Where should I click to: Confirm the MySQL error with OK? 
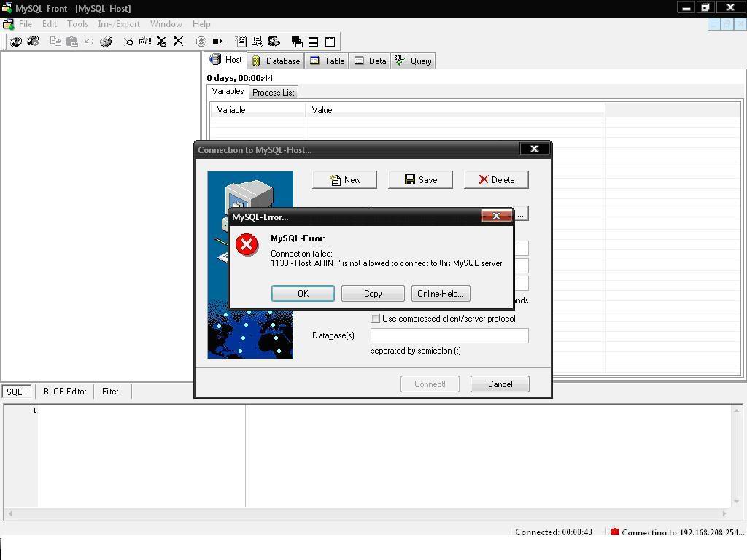click(x=303, y=294)
